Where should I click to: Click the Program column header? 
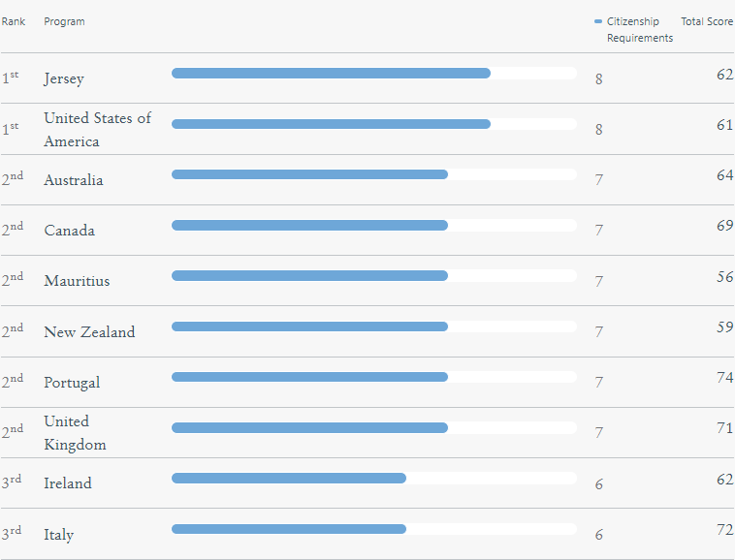pyautogui.click(x=64, y=21)
